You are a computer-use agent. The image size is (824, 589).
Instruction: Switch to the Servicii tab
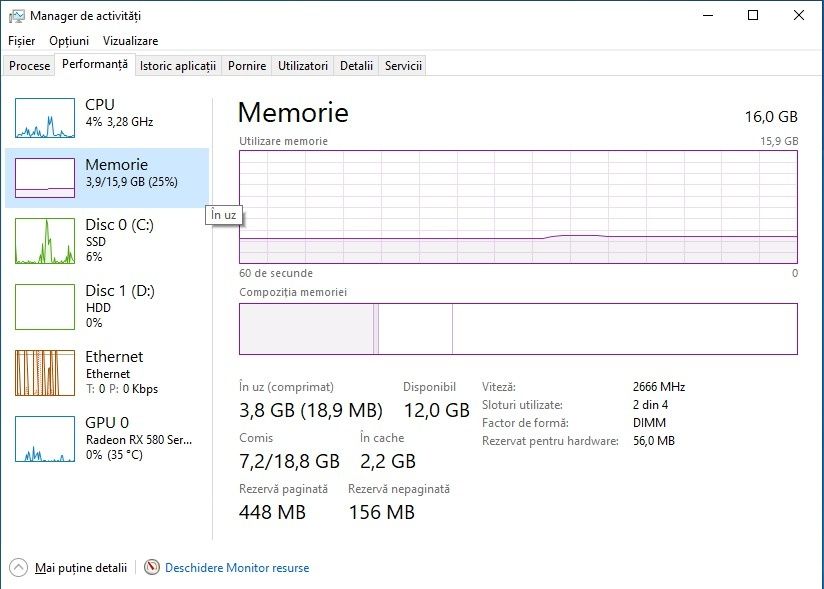click(x=403, y=66)
